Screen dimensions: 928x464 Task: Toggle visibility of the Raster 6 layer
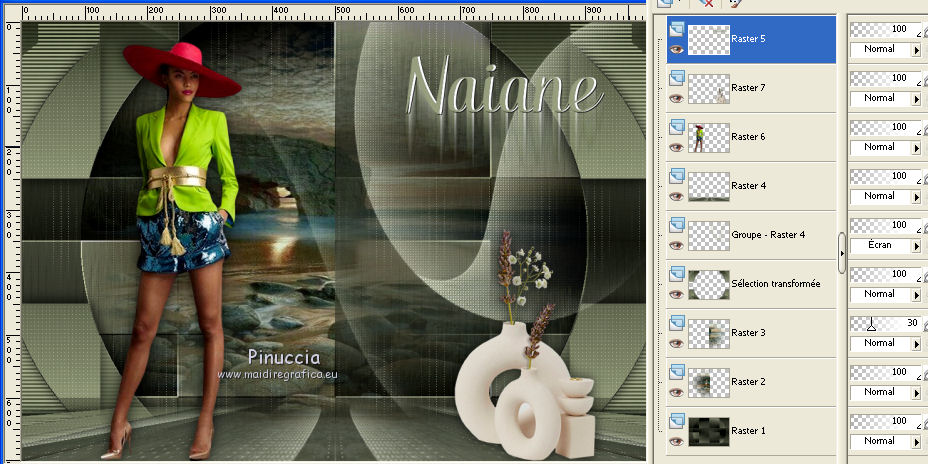click(676, 148)
